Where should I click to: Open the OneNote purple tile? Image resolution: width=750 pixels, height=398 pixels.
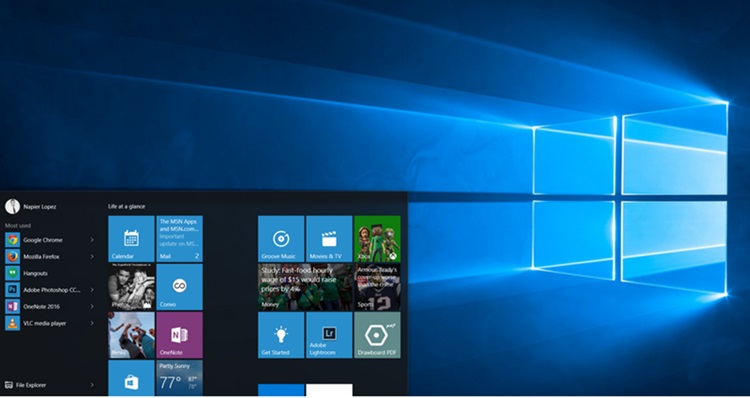click(179, 335)
